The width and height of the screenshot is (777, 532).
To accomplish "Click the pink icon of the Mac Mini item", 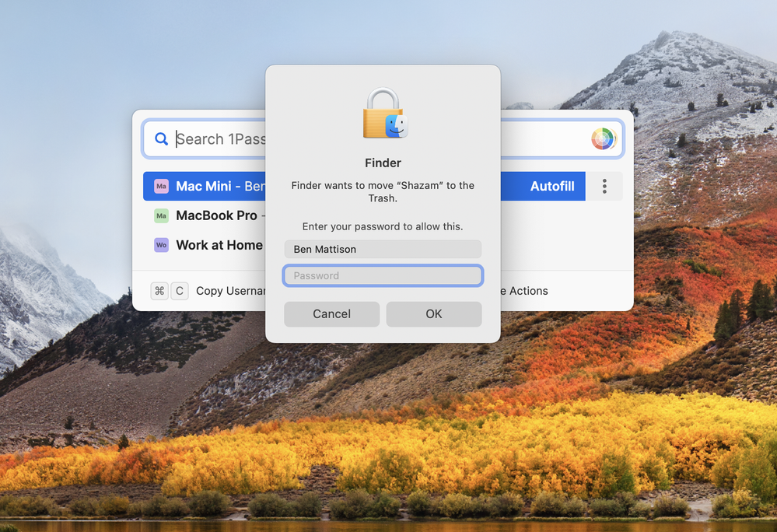I will point(161,186).
